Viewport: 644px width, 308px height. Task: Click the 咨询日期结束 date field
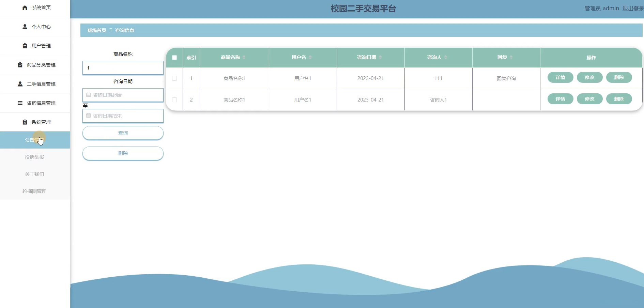pos(123,116)
